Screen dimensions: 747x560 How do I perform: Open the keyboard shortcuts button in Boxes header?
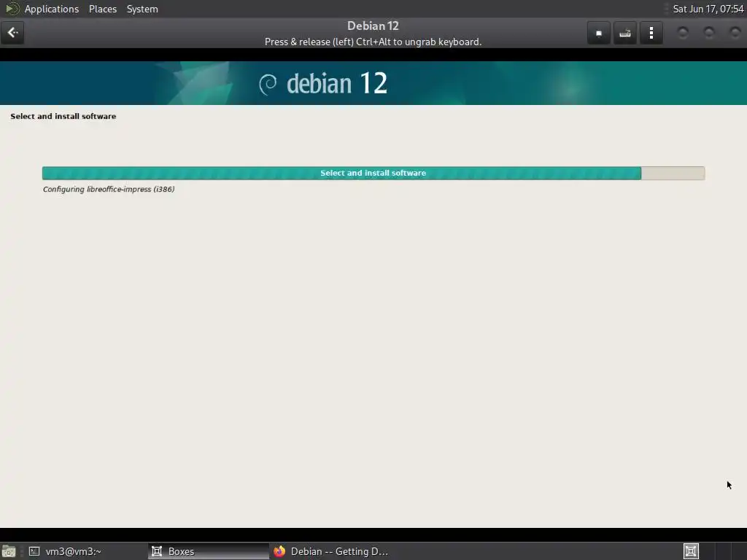(625, 33)
